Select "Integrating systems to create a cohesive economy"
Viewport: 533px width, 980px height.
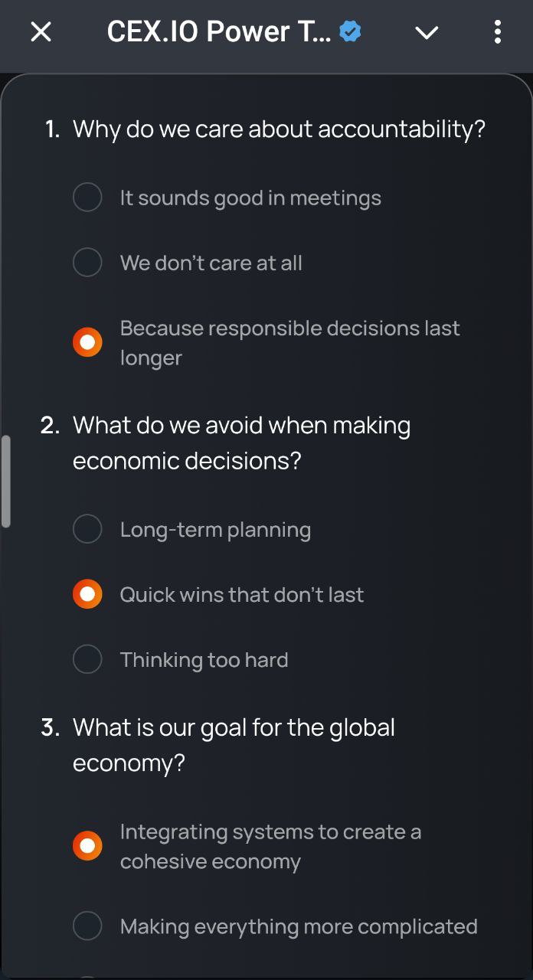87,846
